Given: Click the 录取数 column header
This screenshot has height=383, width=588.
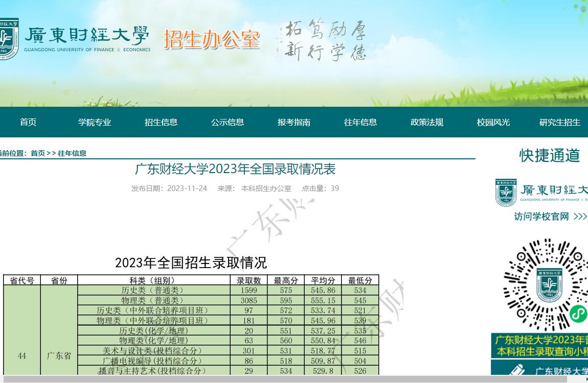Looking at the screenshot, I should (x=248, y=280).
